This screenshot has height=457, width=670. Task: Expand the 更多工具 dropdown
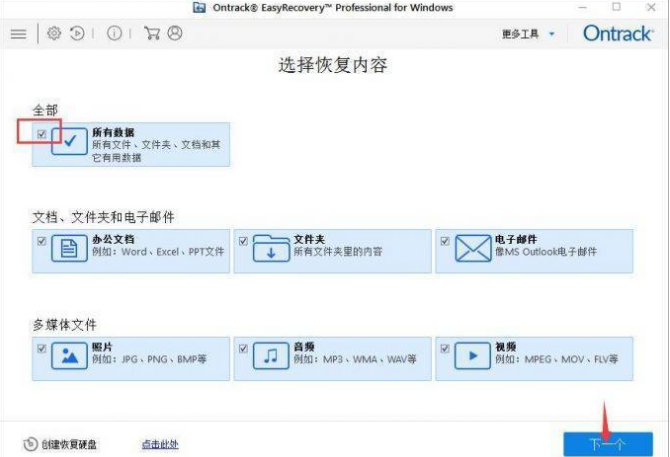tap(528, 34)
